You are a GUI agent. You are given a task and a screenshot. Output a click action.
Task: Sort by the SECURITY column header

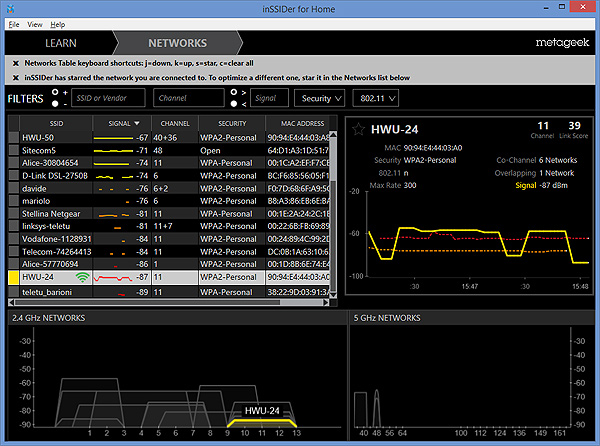[x=232, y=124]
